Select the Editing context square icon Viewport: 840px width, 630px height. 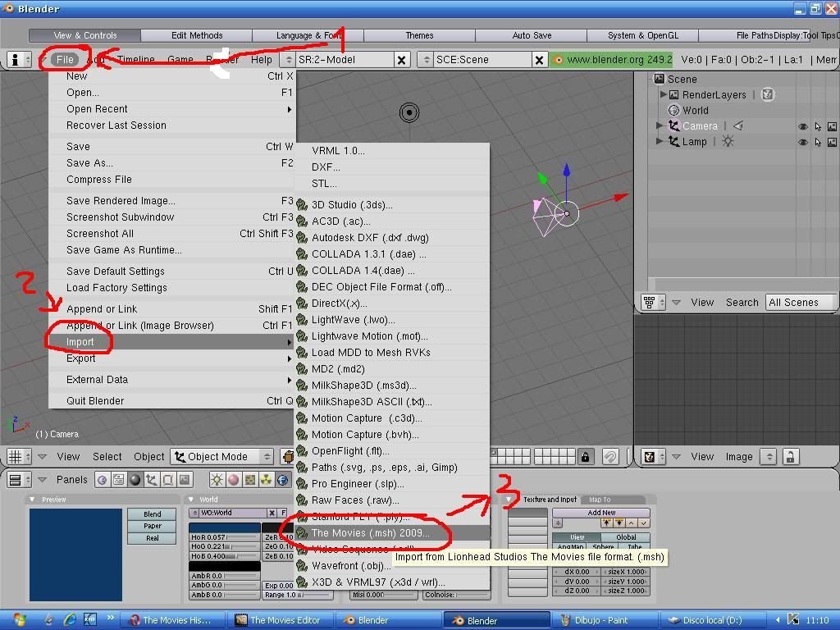167,479
